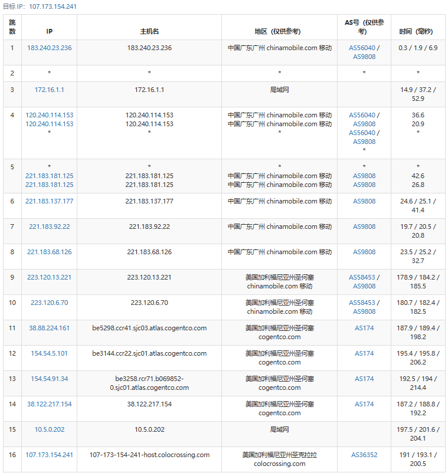Open the 221.183.137.177 IP link

(50, 201)
